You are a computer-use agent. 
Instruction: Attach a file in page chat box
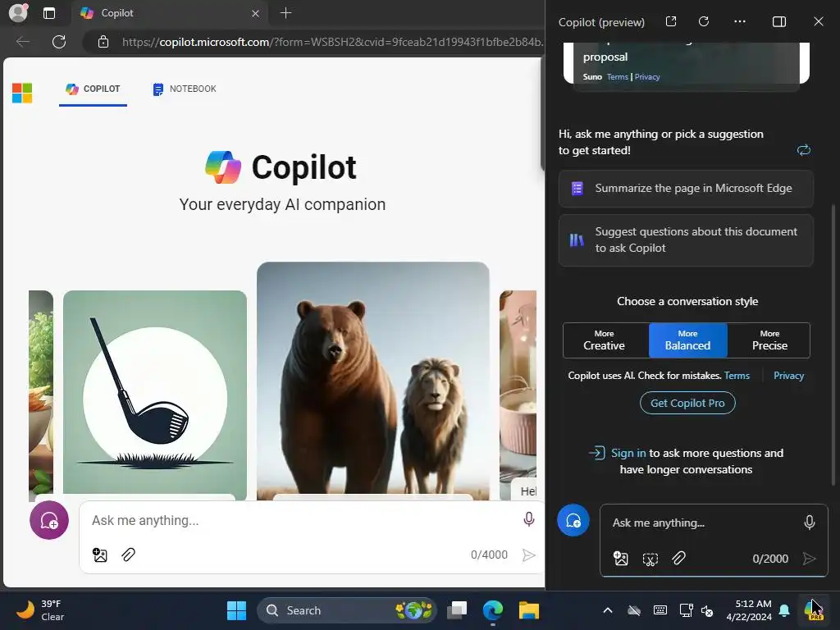click(x=128, y=555)
